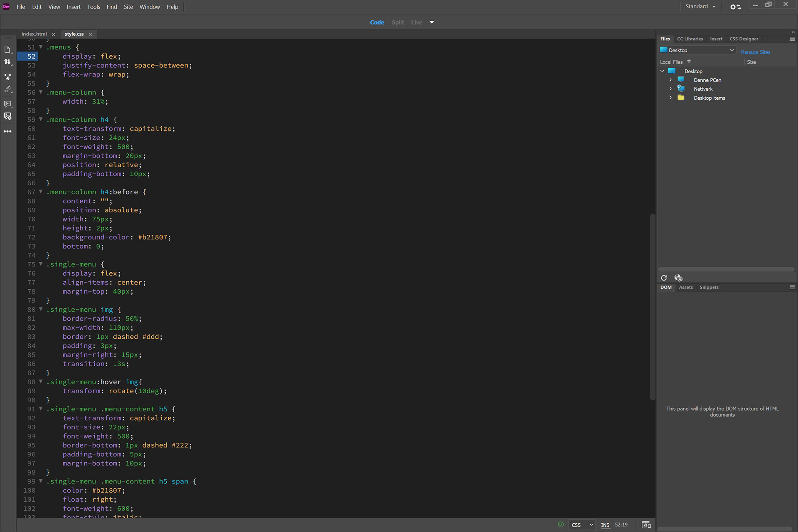This screenshot has width=798, height=532.
Task: Open the DOM panel options menu icon
Action: click(x=792, y=287)
